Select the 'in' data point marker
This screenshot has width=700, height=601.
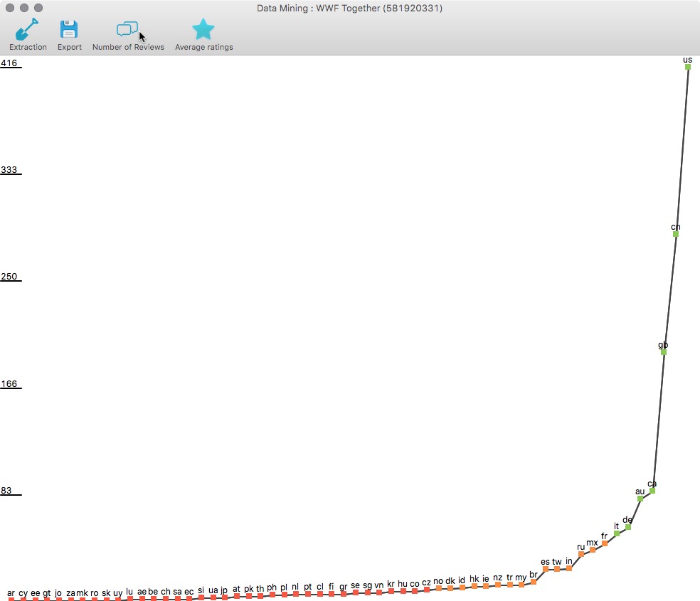pos(569,568)
